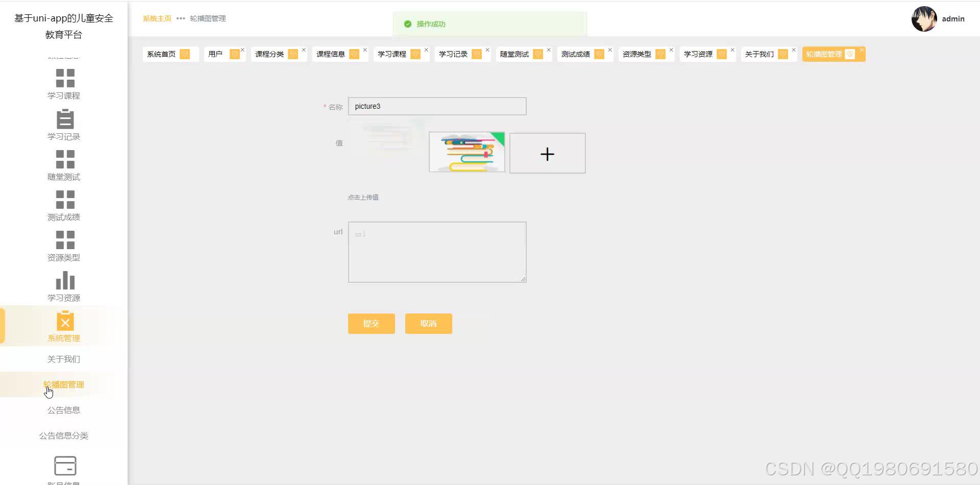The width and height of the screenshot is (980, 485).
Task: Click the badge icon on 系统首页 tab
Action: coord(185,54)
